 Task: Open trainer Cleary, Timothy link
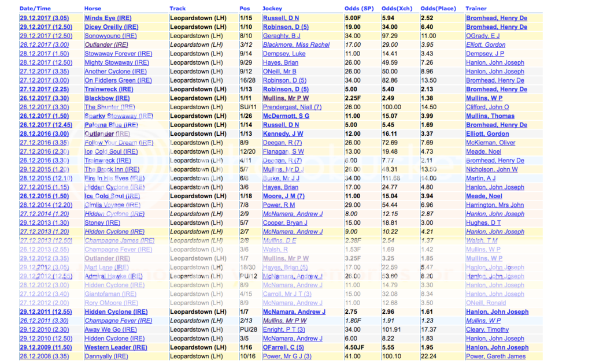487,329
